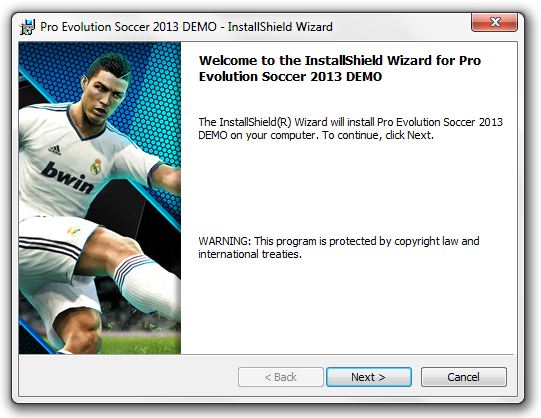Click the Real Madrid crest on shirt
This screenshot has height=418, width=541.
click(x=96, y=167)
